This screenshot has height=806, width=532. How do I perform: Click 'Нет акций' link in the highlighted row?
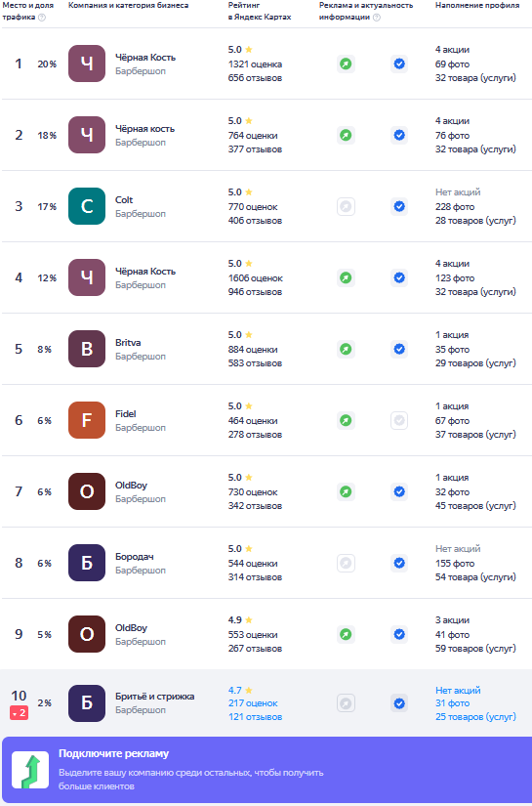(x=458, y=691)
